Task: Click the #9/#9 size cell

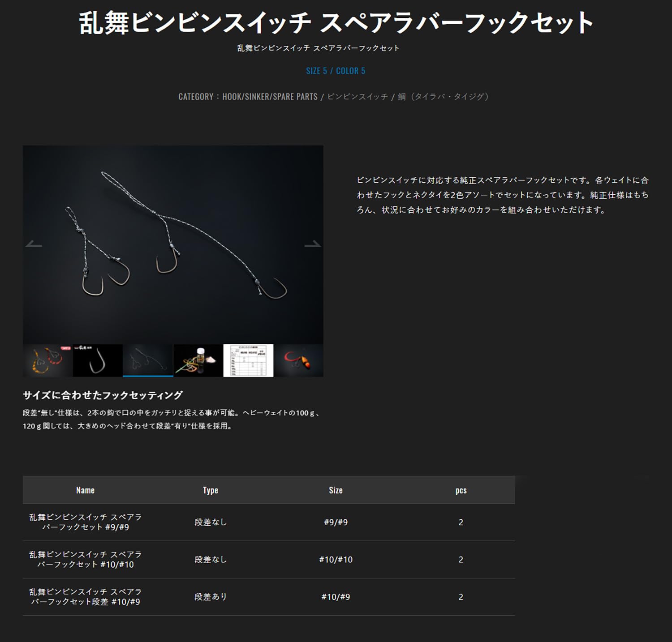Action: pyautogui.click(x=336, y=522)
